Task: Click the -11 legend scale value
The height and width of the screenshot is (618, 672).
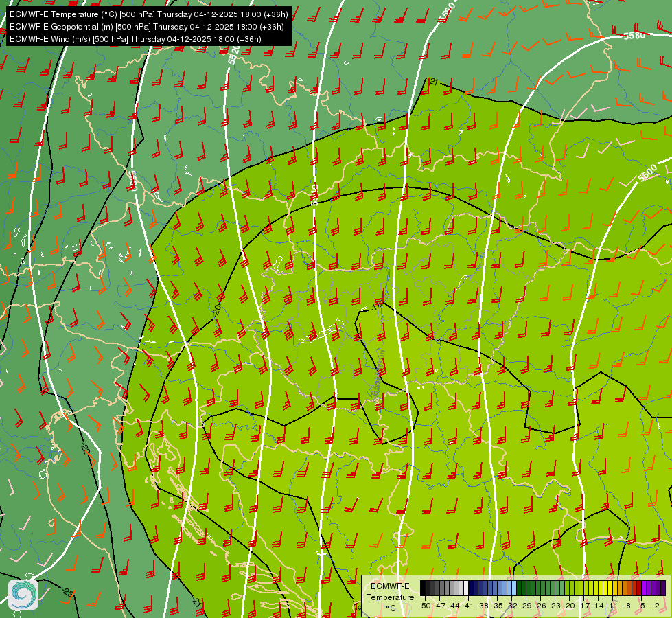Action: [x=612, y=606]
